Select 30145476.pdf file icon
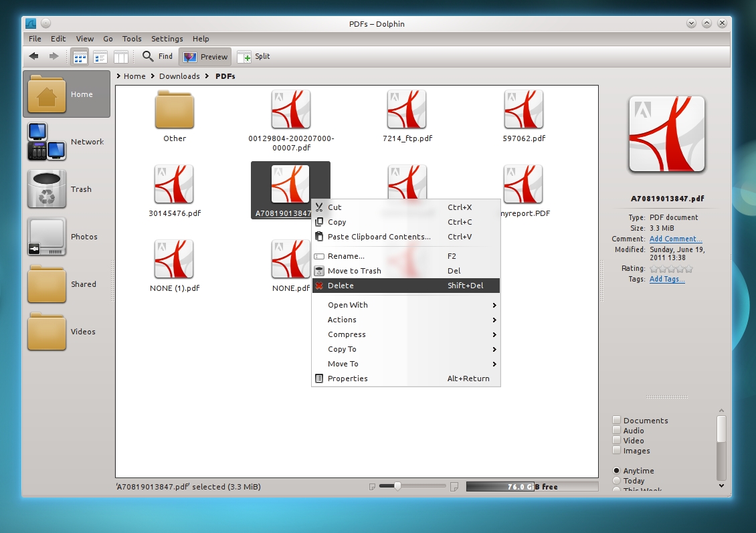 point(174,185)
